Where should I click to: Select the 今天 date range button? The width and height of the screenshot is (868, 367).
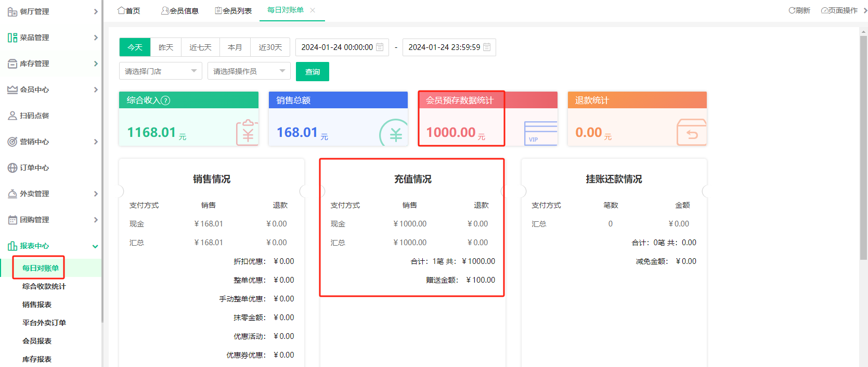(x=135, y=47)
